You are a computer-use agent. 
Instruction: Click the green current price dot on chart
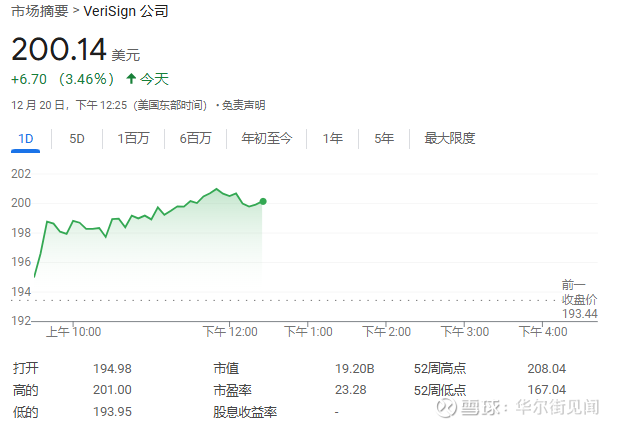tap(262, 201)
